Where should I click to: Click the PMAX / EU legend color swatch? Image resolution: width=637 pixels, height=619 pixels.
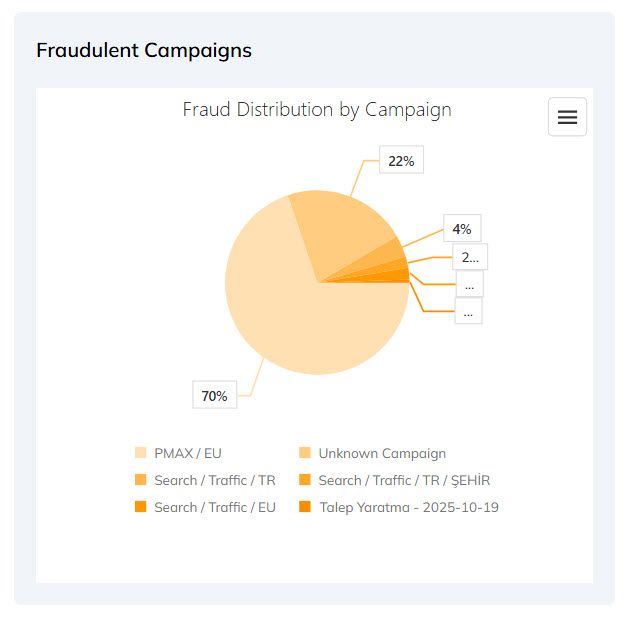140,453
